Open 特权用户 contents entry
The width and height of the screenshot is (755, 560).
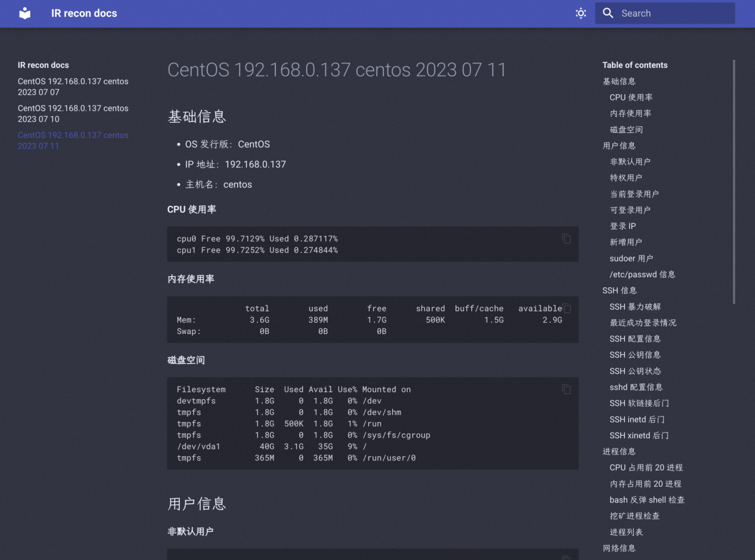point(626,178)
